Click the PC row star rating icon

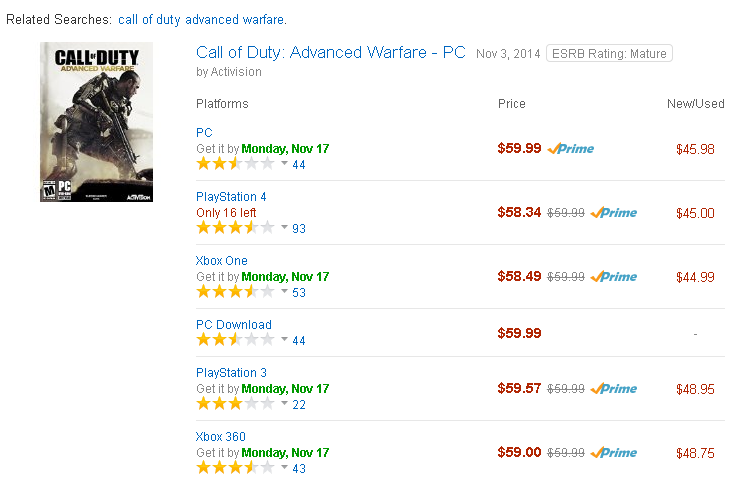click(235, 164)
